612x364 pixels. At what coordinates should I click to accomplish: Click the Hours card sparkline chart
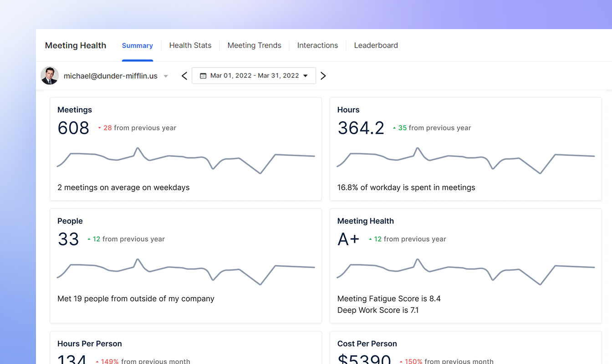466,160
